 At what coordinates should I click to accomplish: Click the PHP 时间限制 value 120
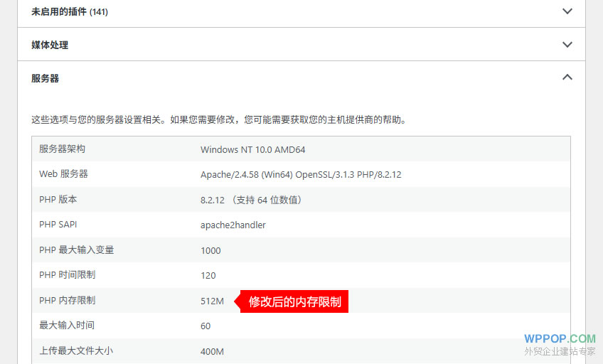click(208, 275)
